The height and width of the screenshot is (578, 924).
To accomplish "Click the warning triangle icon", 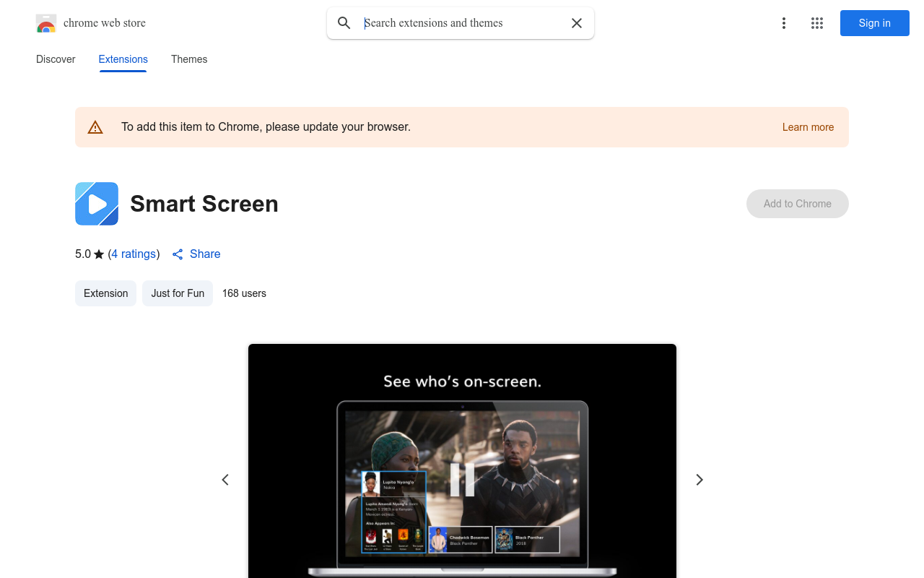I will pos(95,127).
